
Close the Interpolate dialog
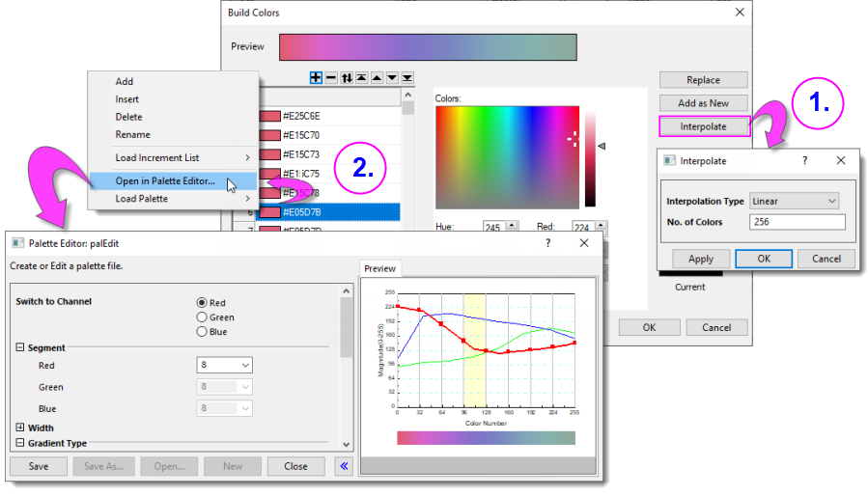pos(841,160)
